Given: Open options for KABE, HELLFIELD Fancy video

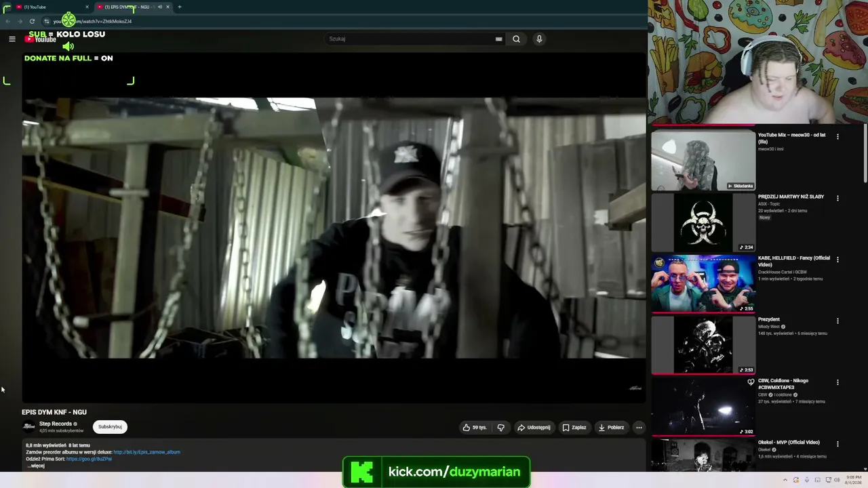Looking at the screenshot, I should tap(837, 260).
